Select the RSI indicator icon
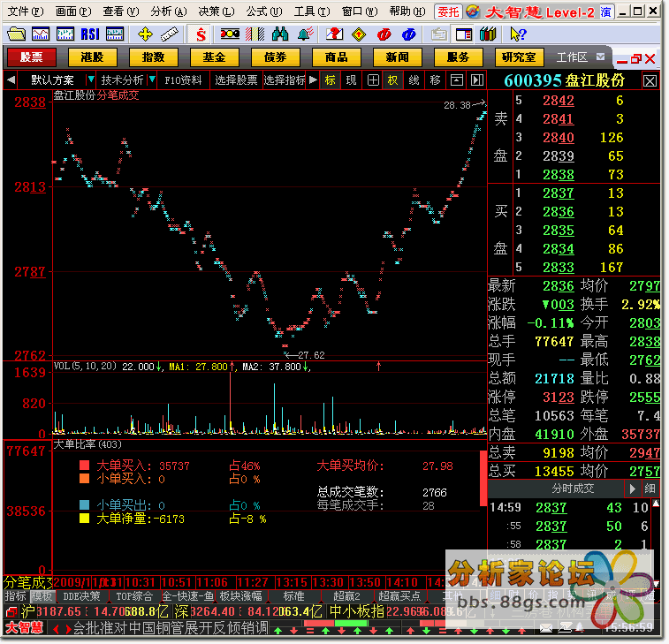 pyautogui.click(x=89, y=34)
